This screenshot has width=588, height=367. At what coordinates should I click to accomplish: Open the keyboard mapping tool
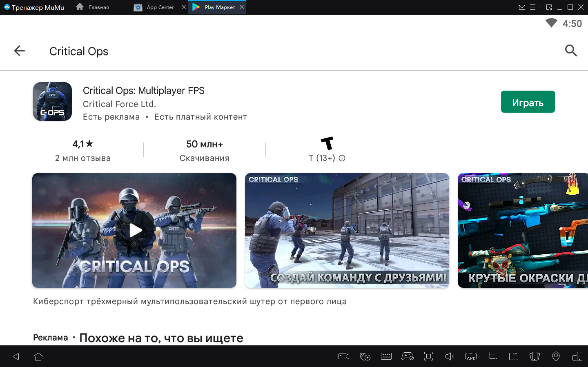[386, 356]
